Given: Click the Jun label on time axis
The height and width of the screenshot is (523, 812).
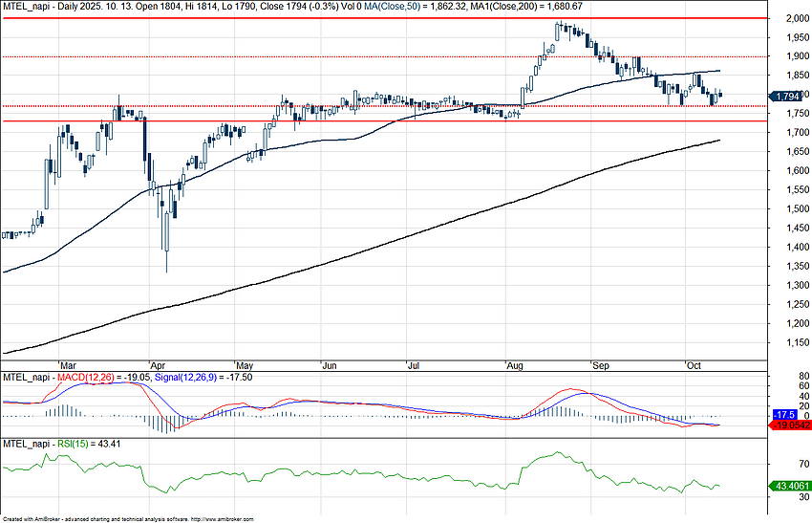Looking at the screenshot, I should point(331,365).
